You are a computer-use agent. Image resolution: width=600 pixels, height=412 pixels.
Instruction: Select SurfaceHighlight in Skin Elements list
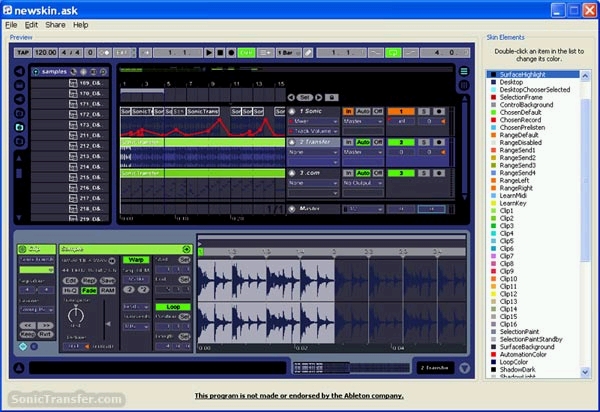pos(534,74)
